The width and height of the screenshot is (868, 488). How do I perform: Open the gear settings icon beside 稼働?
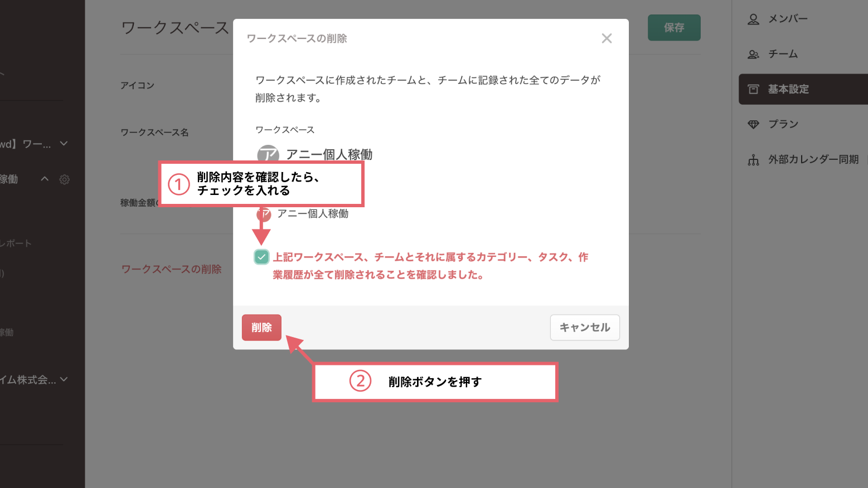65,179
